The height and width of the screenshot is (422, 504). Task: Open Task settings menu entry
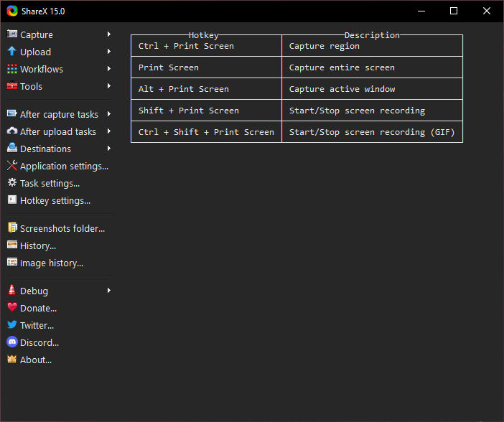pos(50,183)
